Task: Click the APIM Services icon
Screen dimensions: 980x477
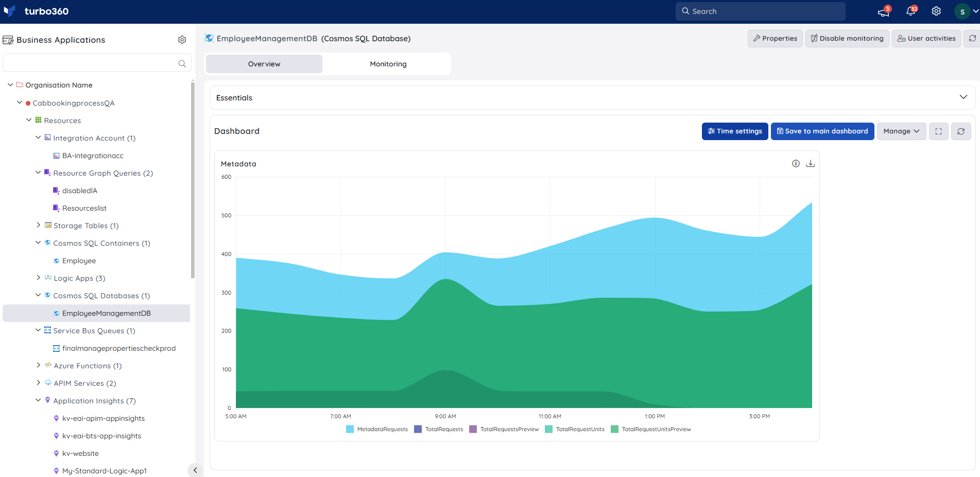Action: click(48, 383)
